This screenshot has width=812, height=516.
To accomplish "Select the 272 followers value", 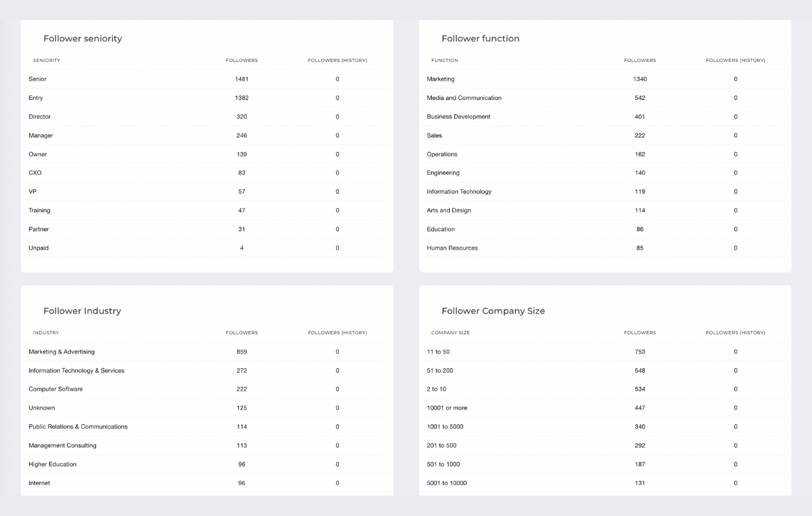I will 242,370.
